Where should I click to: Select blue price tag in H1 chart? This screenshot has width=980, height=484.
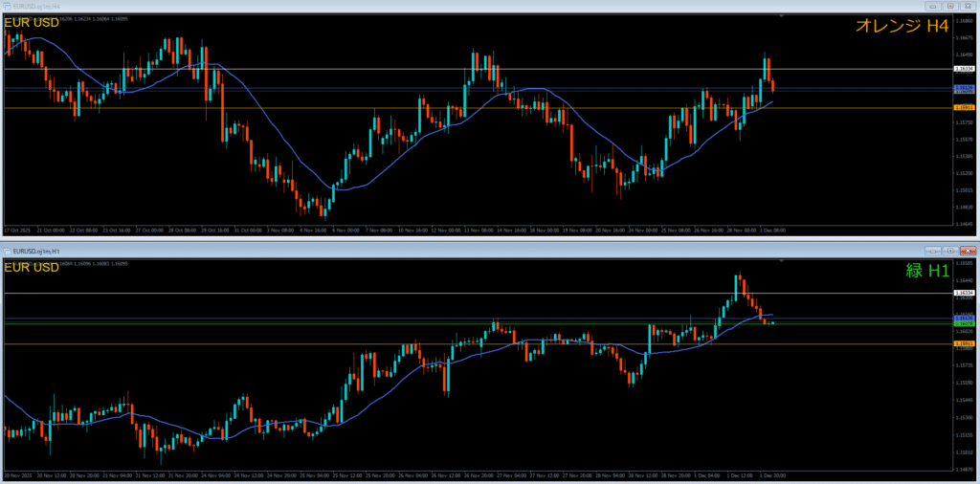coord(964,319)
